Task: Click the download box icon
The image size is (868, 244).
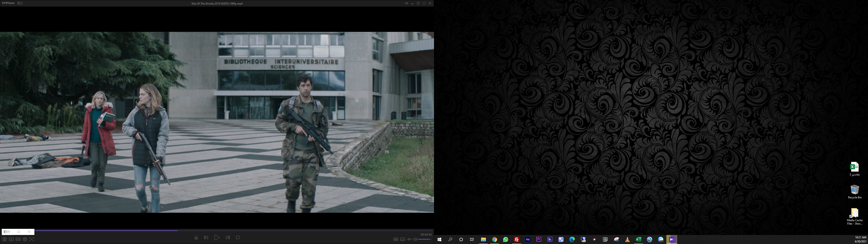Action: (11, 239)
